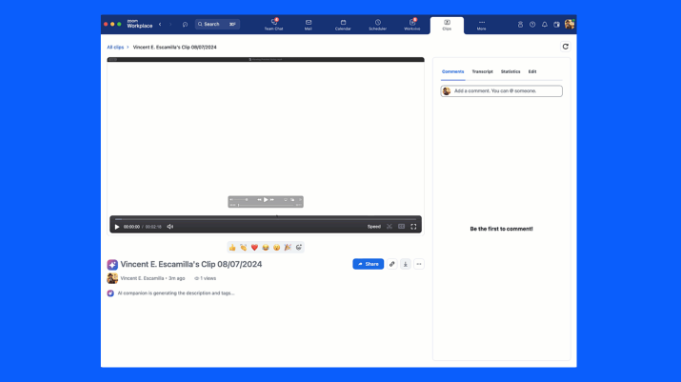Switch to the Transcript tab

coord(482,72)
